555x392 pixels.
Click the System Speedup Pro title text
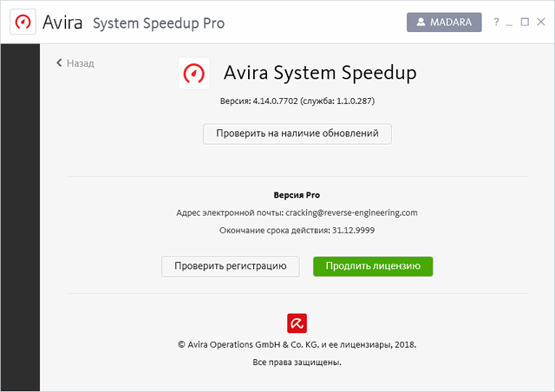coord(158,23)
